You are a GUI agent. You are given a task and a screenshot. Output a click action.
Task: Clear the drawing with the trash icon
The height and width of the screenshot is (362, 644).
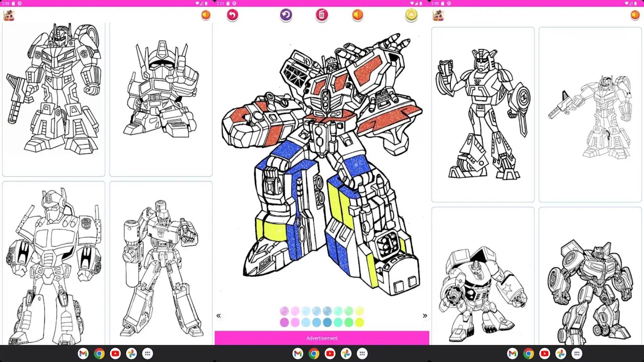coord(322,15)
